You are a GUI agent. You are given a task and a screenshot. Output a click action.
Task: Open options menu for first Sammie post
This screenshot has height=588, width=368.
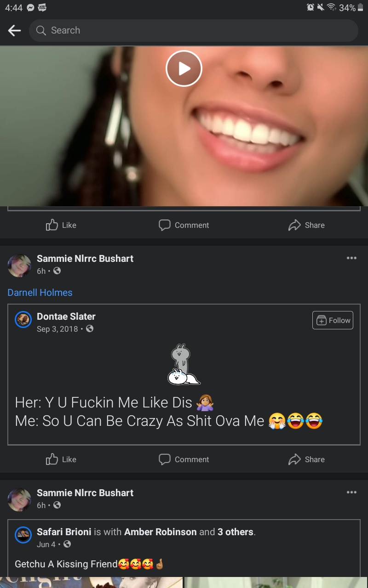351,258
